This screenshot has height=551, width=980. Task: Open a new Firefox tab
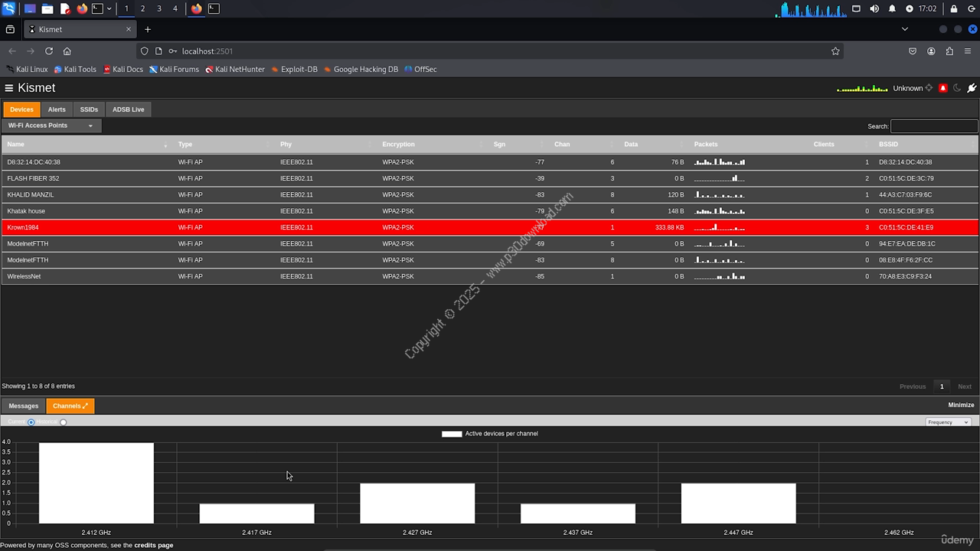click(148, 29)
